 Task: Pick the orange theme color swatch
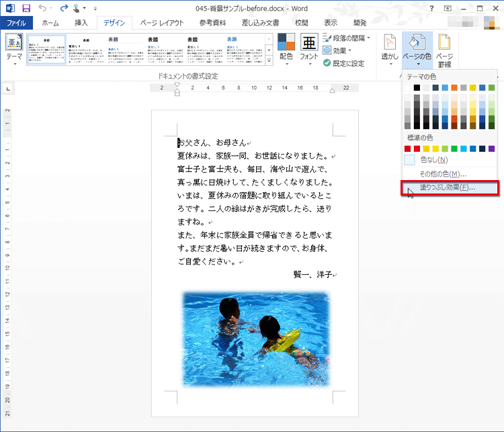tap(454, 88)
